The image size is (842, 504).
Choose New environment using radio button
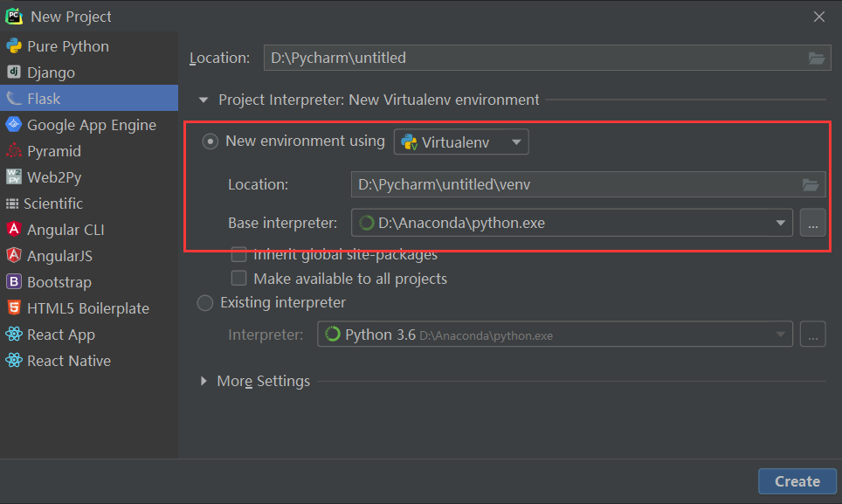tap(210, 142)
